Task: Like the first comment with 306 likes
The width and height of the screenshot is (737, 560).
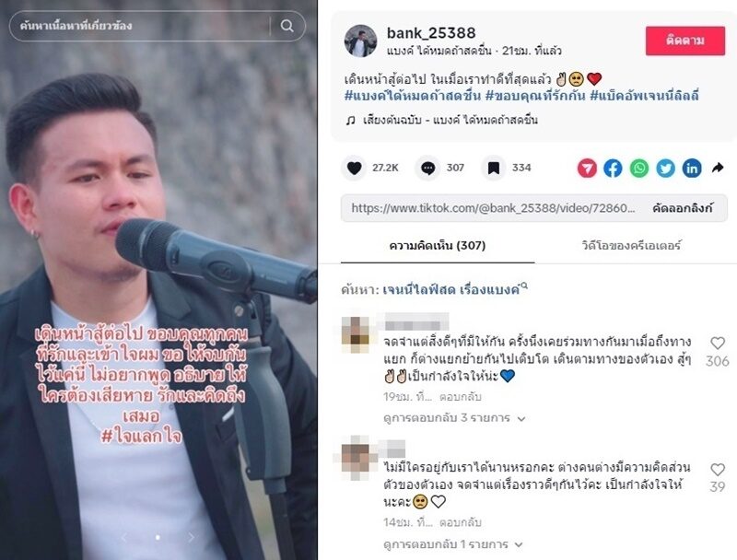Action: (x=718, y=344)
